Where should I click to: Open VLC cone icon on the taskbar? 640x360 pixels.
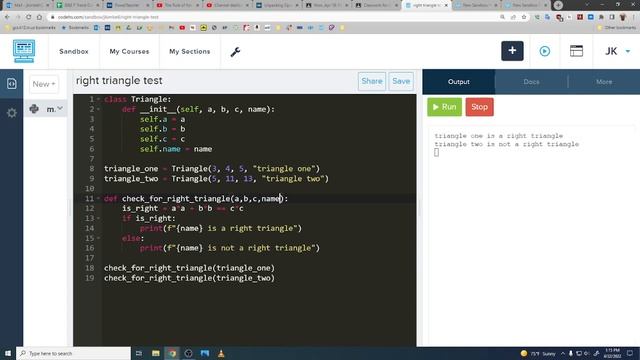coord(221,353)
